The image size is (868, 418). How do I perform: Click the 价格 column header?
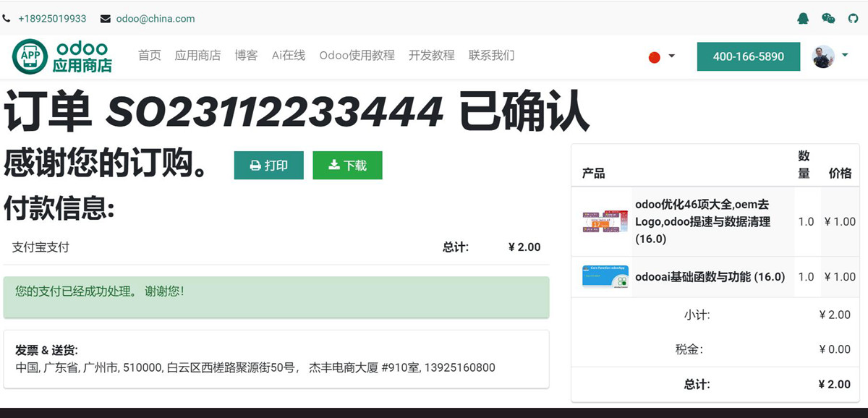[840, 173]
